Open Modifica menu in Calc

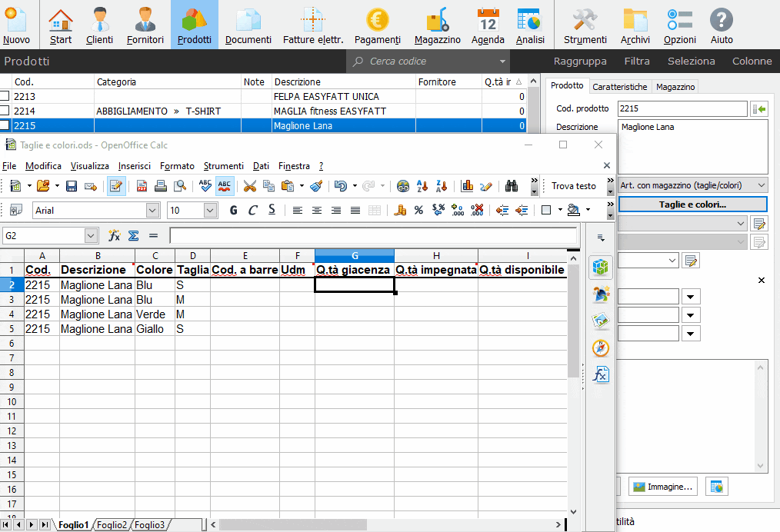43,166
